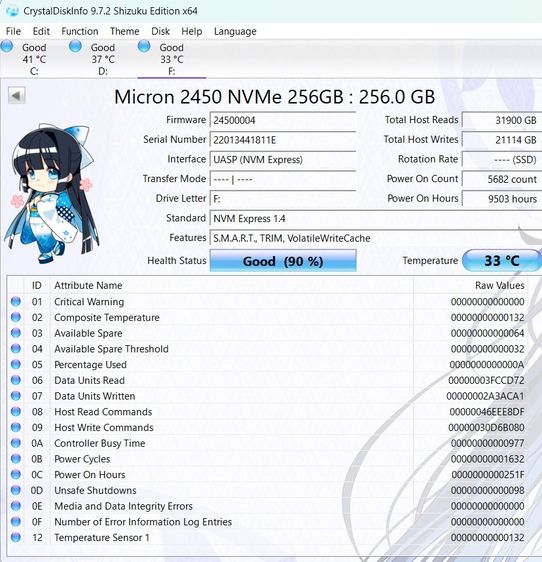This screenshot has width=542, height=562.
Task: Open the Language menu
Action: pyautogui.click(x=235, y=32)
